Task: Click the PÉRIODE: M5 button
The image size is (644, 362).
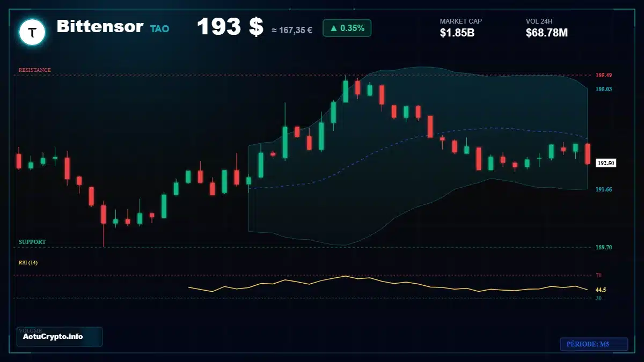Action: pyautogui.click(x=594, y=344)
